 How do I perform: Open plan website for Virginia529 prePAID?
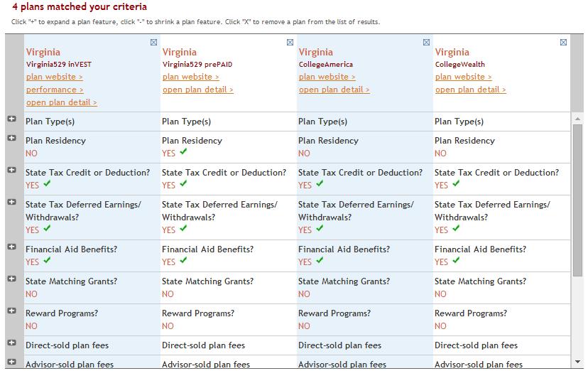click(191, 77)
